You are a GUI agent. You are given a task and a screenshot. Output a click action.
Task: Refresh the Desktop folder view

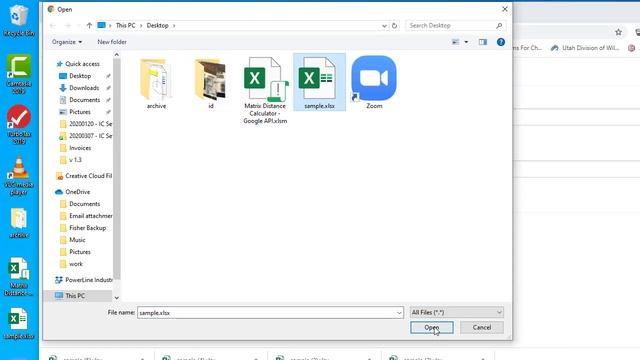coord(394,25)
